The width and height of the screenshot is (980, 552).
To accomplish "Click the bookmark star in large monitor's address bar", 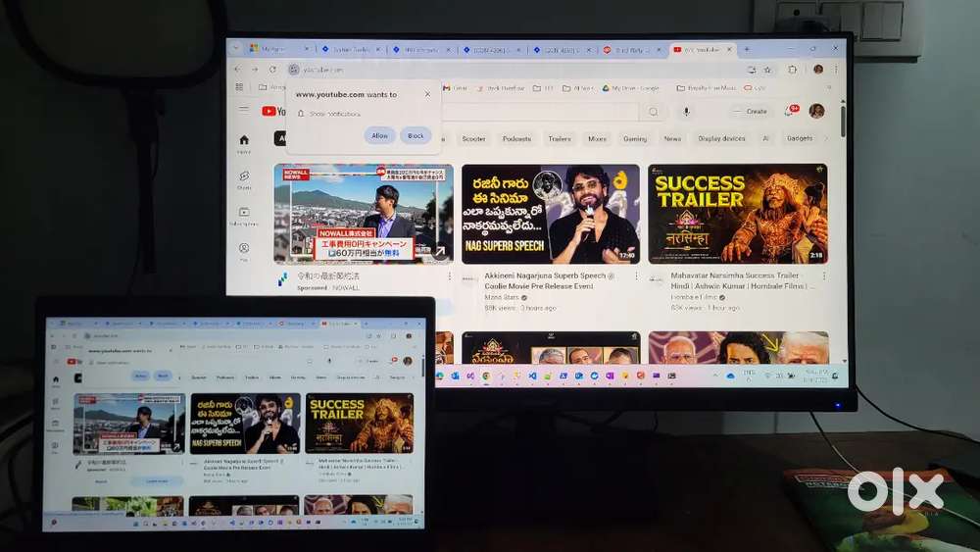I will point(767,70).
